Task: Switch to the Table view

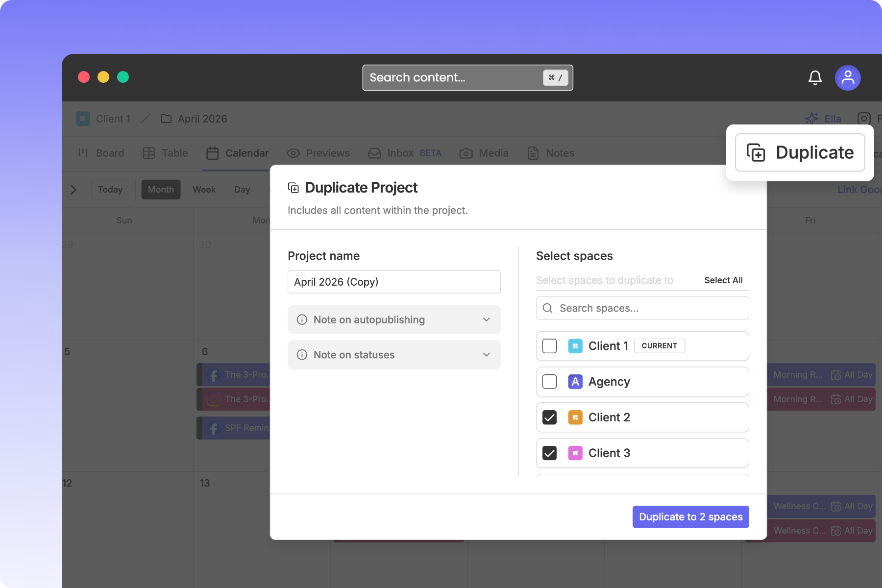Action: click(165, 153)
